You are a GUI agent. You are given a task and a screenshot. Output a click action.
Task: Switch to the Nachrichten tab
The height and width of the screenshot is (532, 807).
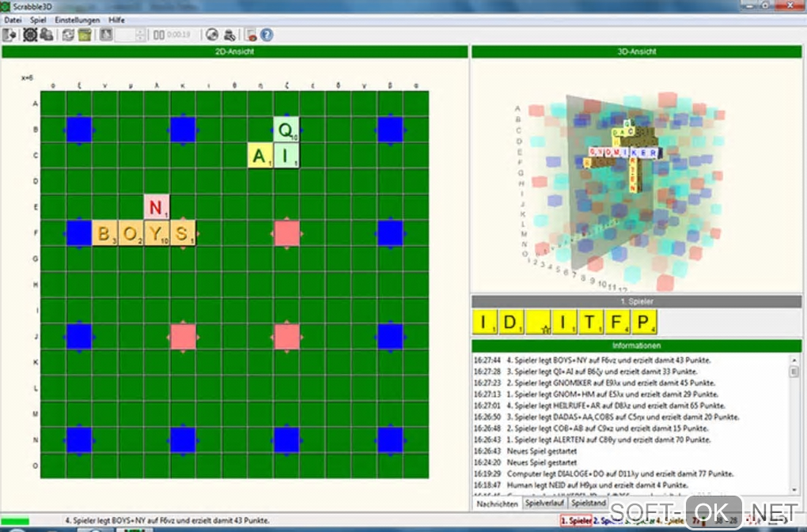(497, 504)
